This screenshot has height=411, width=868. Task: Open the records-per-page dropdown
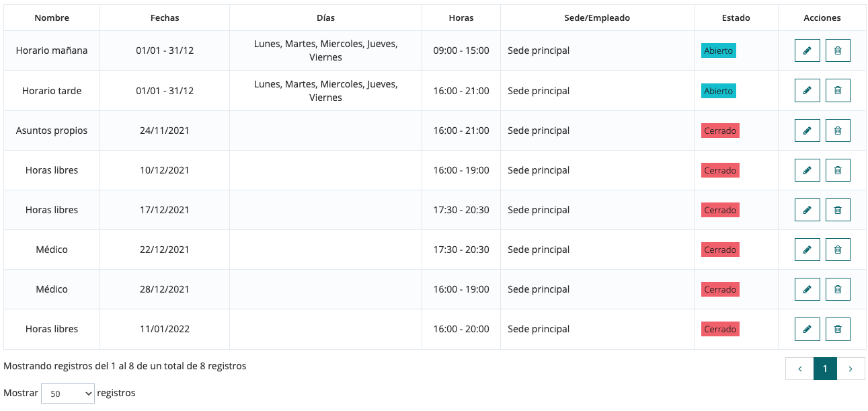[67, 394]
